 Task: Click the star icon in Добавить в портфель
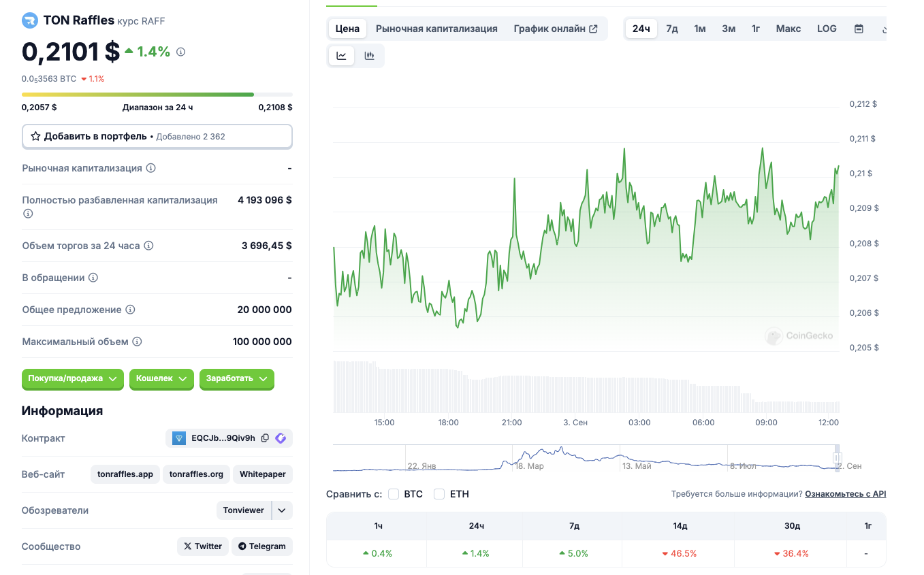[x=35, y=136]
